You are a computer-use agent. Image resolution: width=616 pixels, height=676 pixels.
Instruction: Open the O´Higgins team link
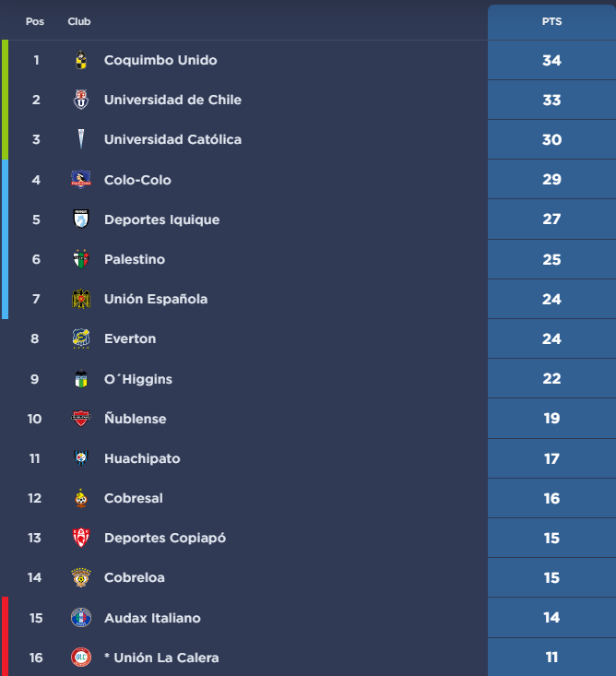point(138,379)
